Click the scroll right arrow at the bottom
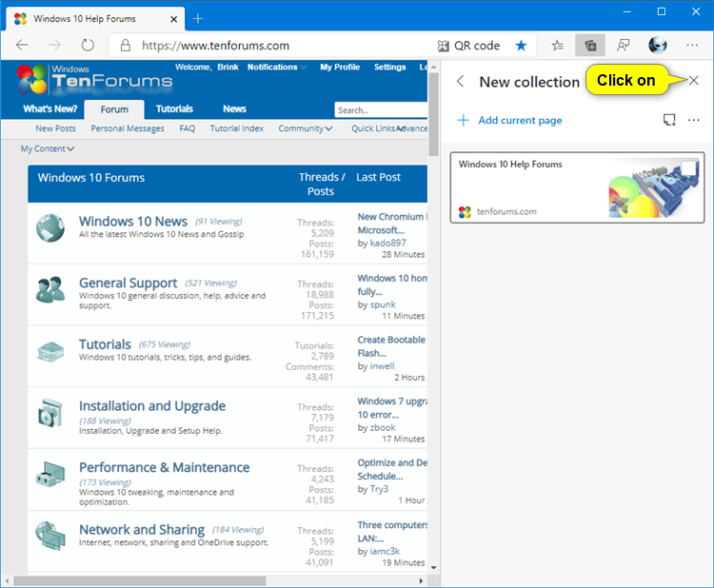Viewport: 714px width, 588px height. pos(421,580)
